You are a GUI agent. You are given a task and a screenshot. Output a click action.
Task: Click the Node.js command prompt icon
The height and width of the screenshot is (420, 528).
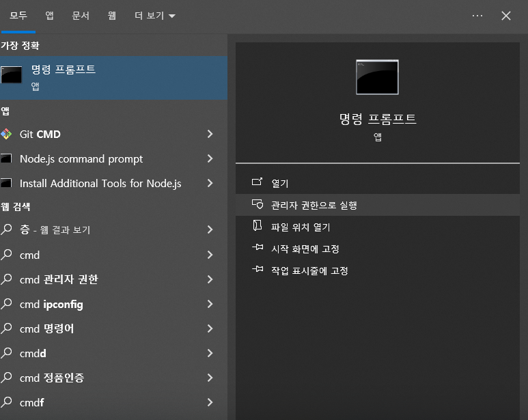pyautogui.click(x=6, y=158)
